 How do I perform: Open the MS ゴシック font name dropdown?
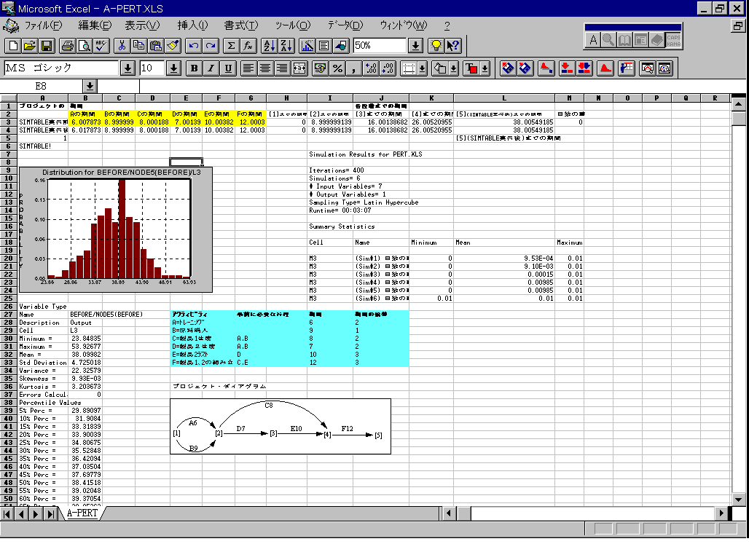(128, 68)
